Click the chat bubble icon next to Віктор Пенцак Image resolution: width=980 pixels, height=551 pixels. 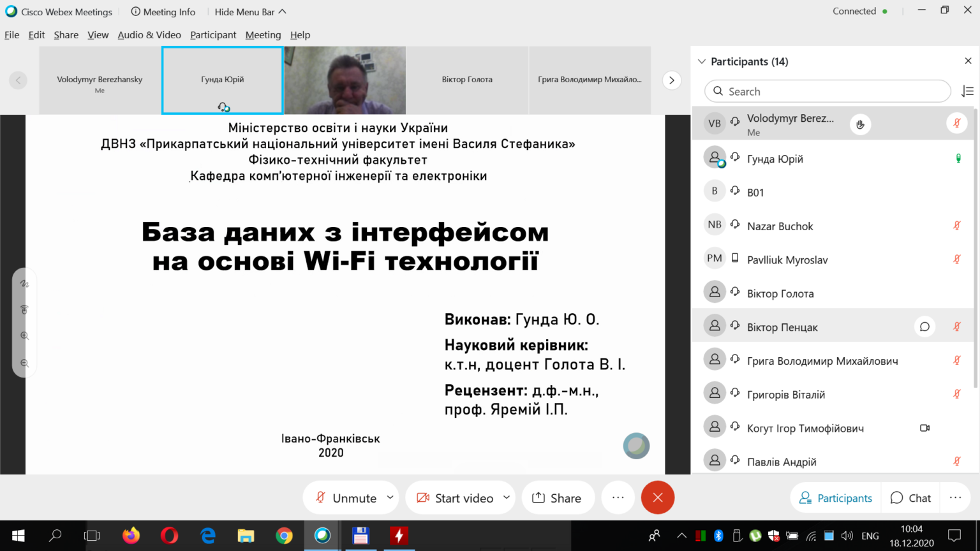click(x=924, y=327)
